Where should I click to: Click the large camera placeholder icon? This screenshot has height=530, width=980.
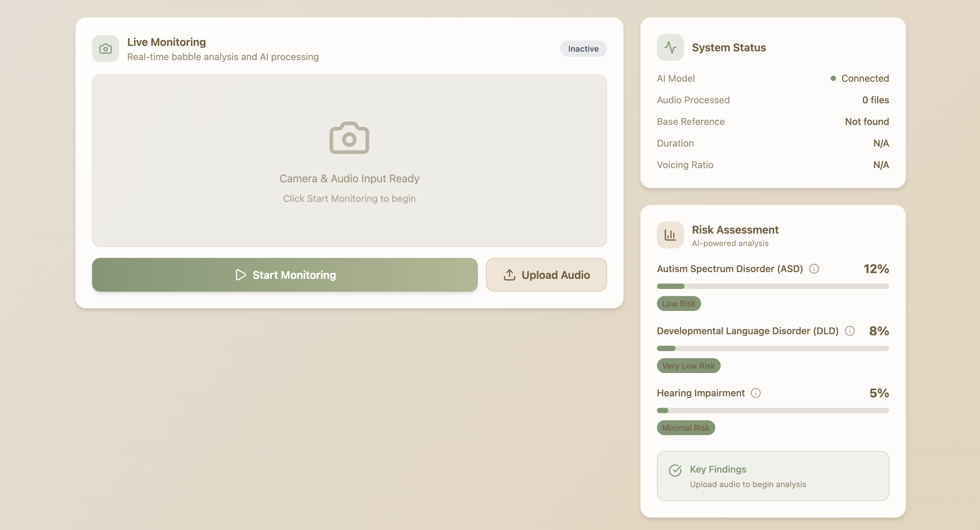[x=349, y=138]
